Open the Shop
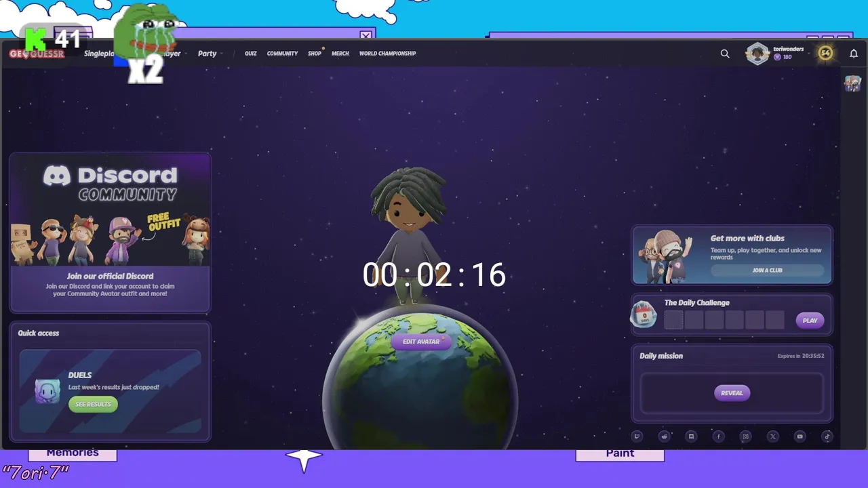Screen dimensions: 868x488 [315, 54]
